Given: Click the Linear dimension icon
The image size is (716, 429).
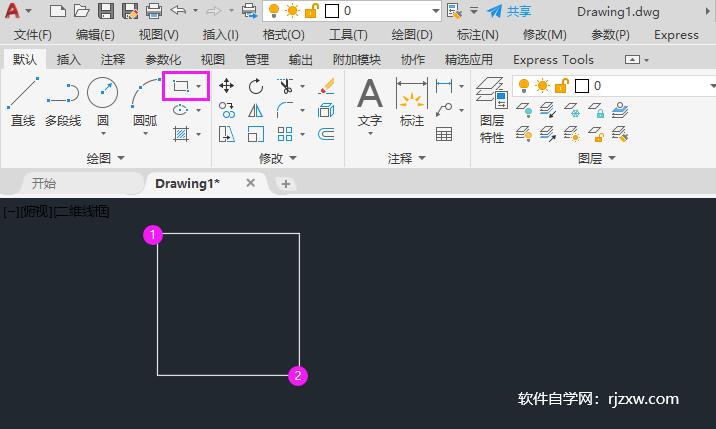Looking at the screenshot, I should coord(444,86).
